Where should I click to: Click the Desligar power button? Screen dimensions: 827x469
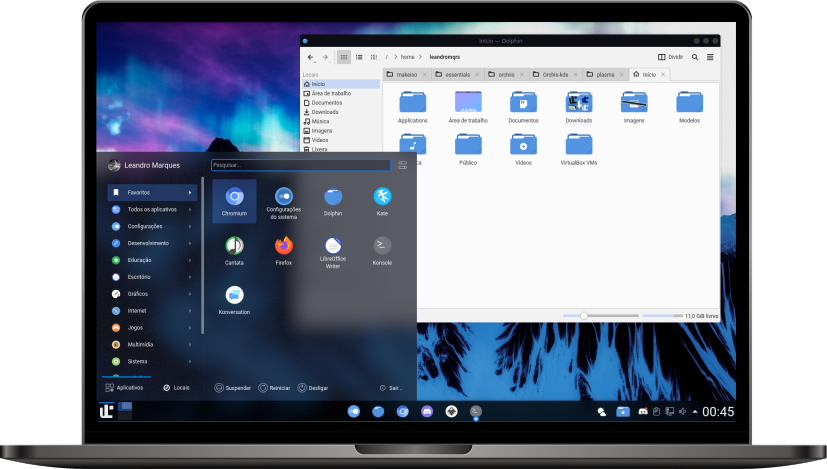click(x=313, y=388)
